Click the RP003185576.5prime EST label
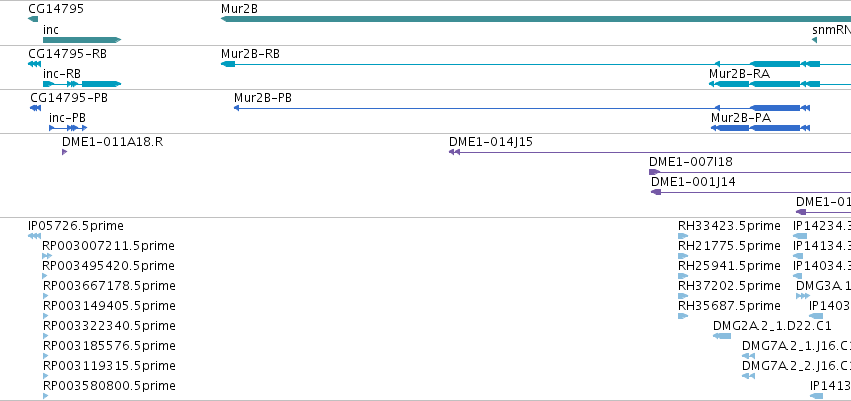This screenshot has width=851, height=401. coord(109,346)
